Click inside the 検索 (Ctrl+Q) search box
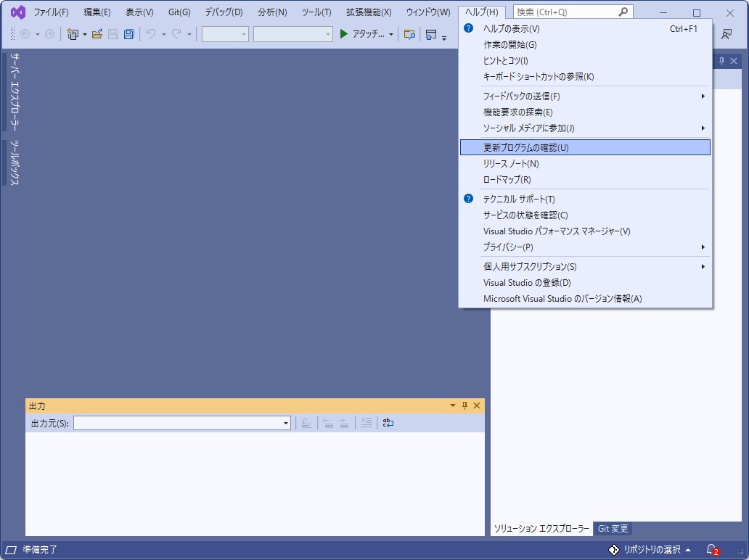The width and height of the screenshot is (749, 560). (573, 11)
